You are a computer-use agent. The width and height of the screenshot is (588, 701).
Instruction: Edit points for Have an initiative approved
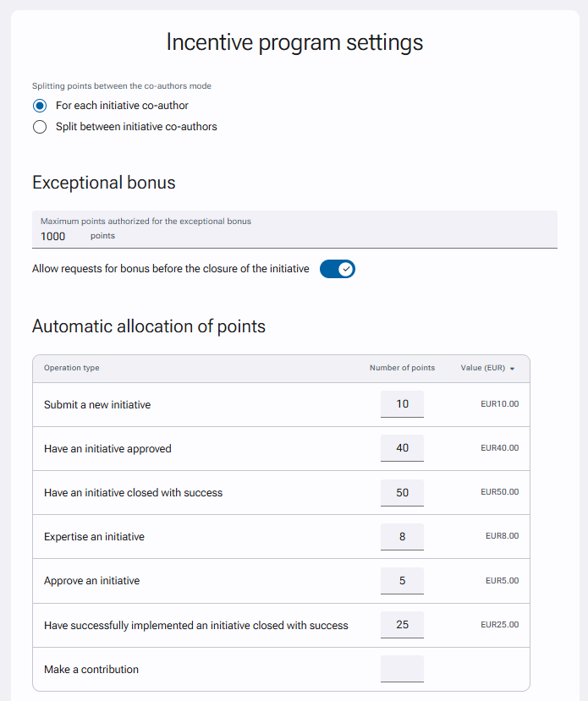(x=402, y=448)
